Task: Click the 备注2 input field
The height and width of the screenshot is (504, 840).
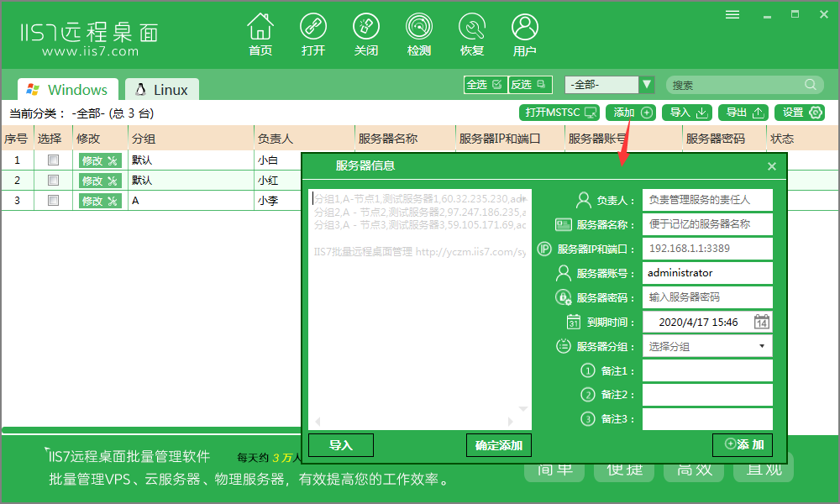Action: [x=707, y=395]
